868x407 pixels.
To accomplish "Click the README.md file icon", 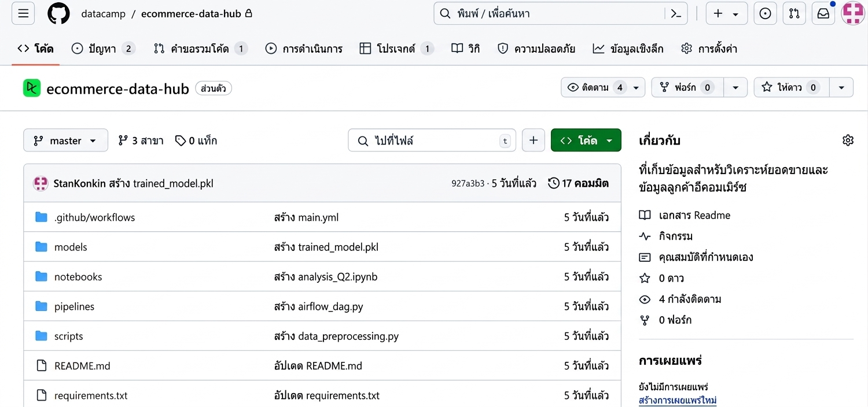I will click(x=41, y=366).
